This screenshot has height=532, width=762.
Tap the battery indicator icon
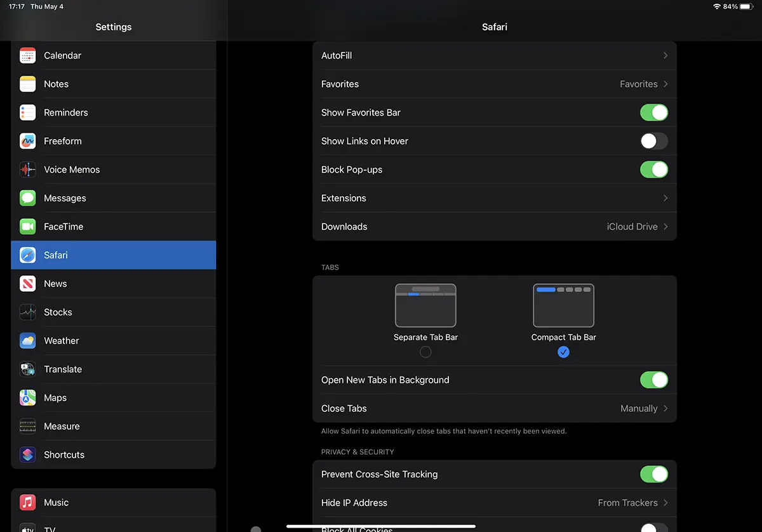[x=746, y=6]
